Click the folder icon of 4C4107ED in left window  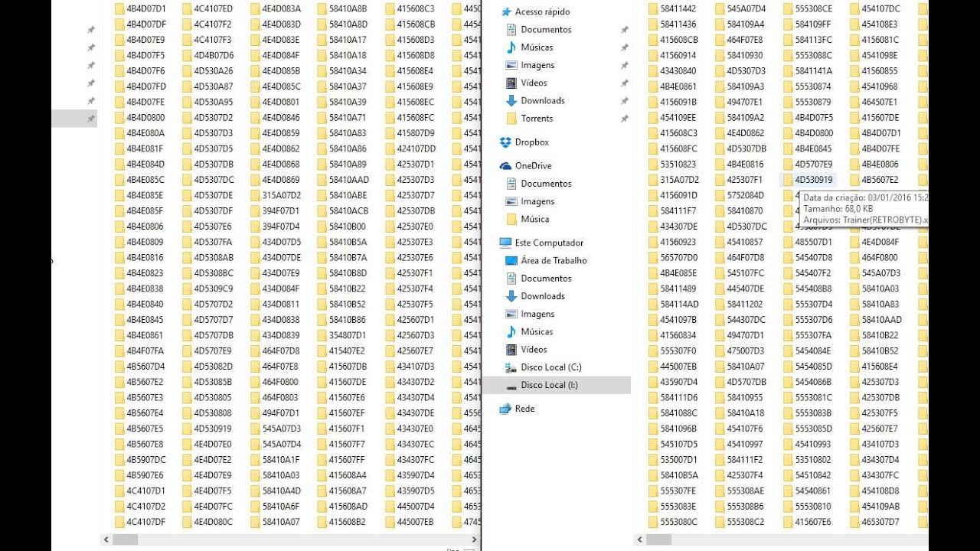point(188,8)
